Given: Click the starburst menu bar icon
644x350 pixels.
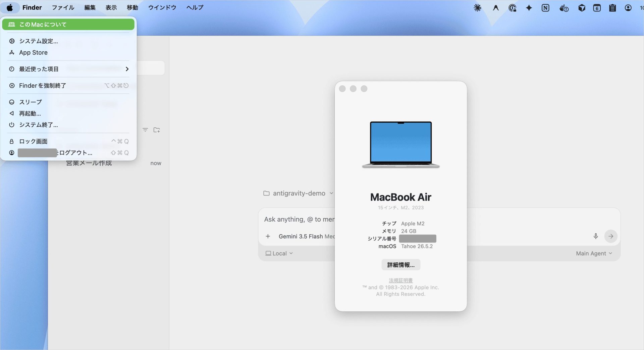Looking at the screenshot, I should [477, 8].
